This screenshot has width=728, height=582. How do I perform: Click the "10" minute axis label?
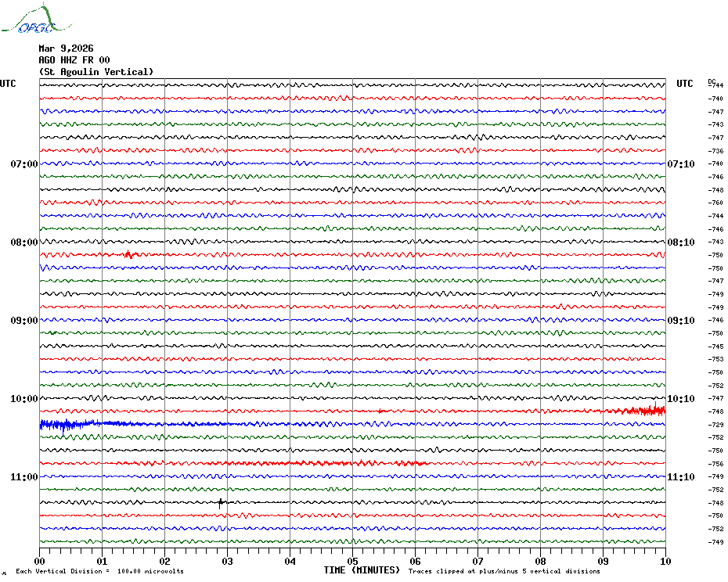(666, 562)
